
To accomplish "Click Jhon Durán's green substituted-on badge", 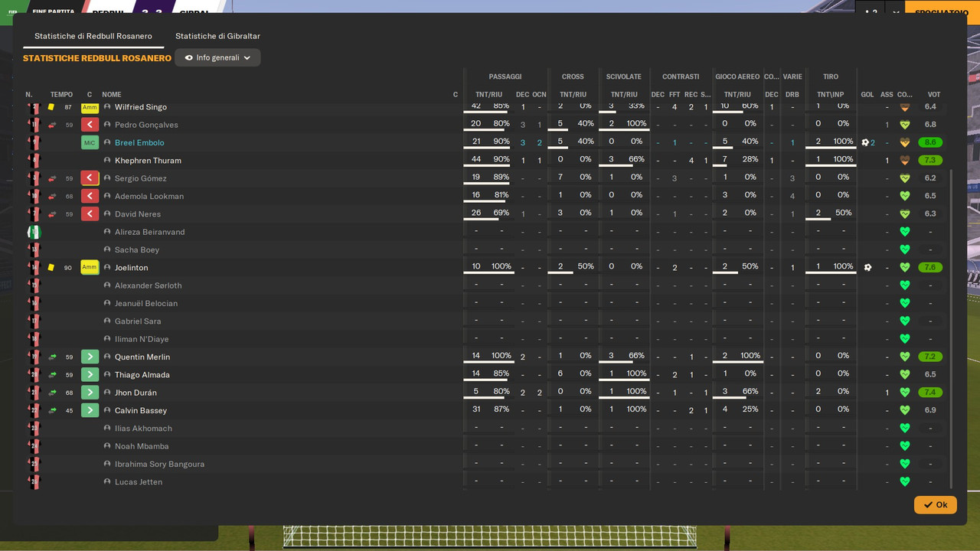I will pyautogui.click(x=90, y=393).
